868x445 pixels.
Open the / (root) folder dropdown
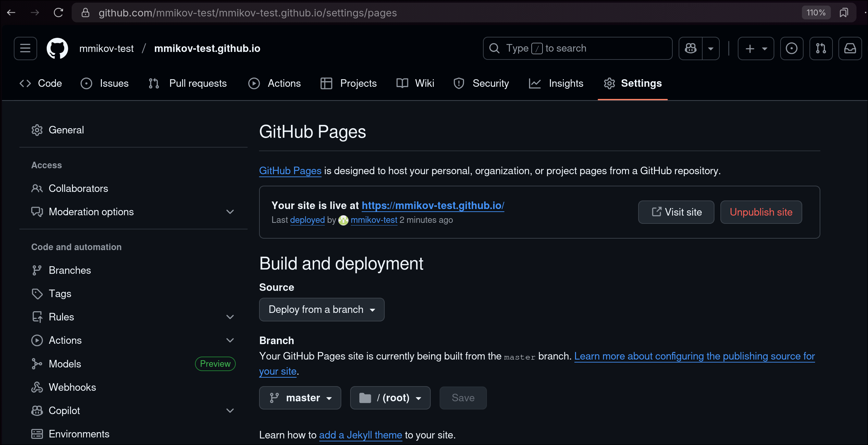[x=390, y=398]
